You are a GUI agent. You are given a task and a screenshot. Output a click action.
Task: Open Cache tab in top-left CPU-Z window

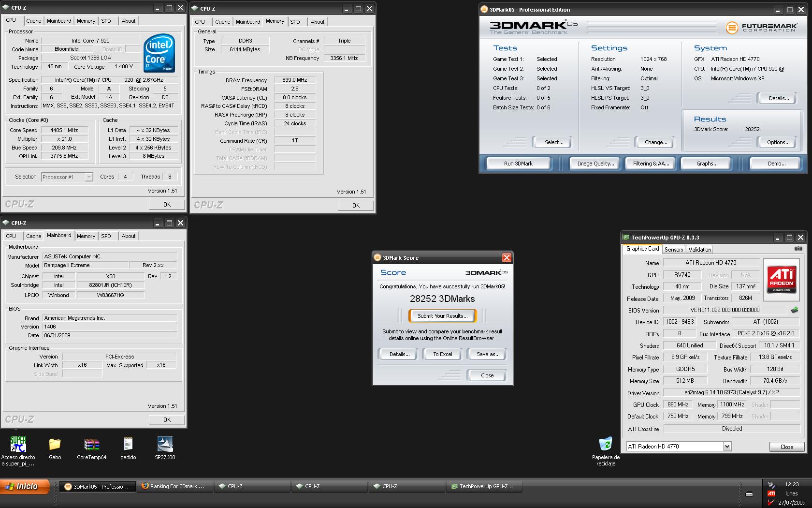[x=34, y=21]
